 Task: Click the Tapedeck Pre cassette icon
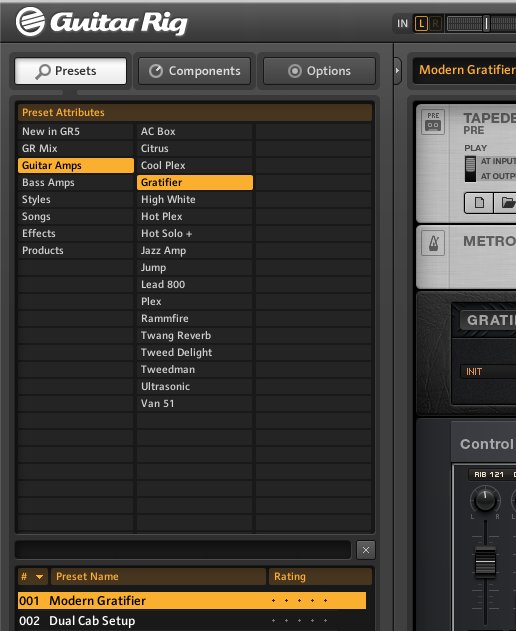433,121
